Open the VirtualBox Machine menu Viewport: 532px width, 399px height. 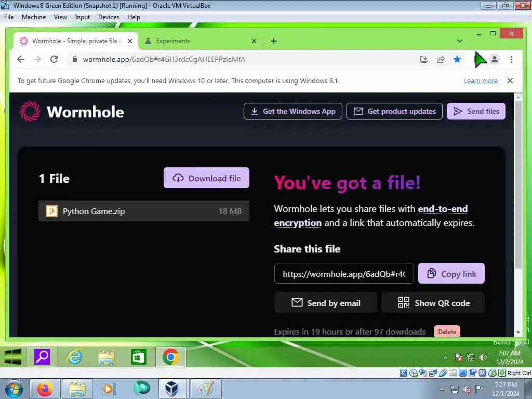pyautogui.click(x=34, y=17)
